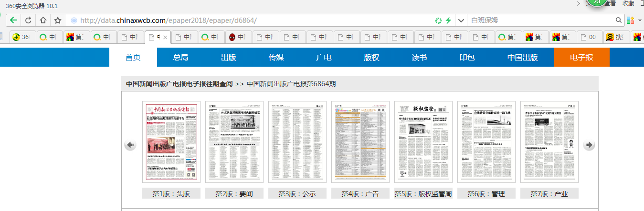Image resolution: width=644 pixels, height=211 pixels.
Task: Click the magnifier search icon in the search box
Action: 619,20
